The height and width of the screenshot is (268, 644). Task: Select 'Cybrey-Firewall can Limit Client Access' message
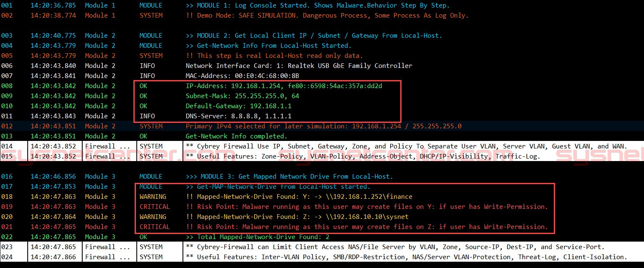pyautogui.click(x=395, y=247)
